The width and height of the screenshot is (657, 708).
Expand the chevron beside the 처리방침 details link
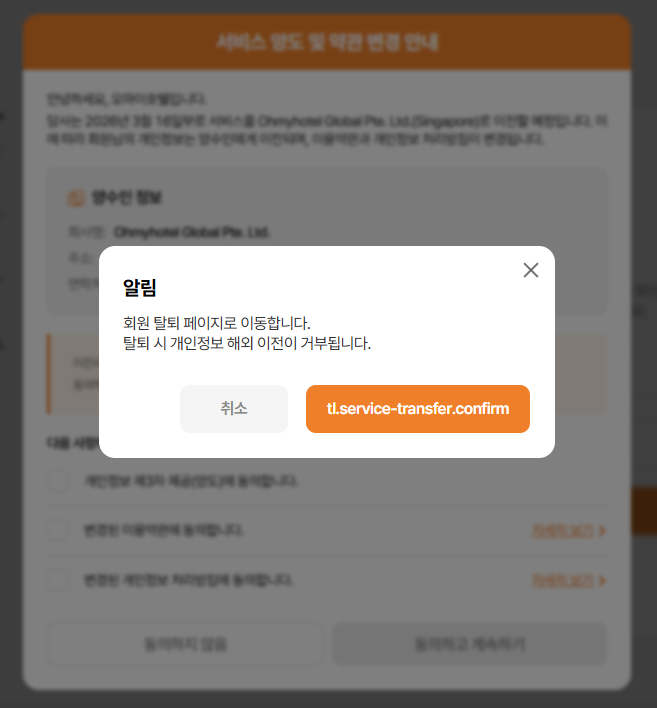pos(601,580)
